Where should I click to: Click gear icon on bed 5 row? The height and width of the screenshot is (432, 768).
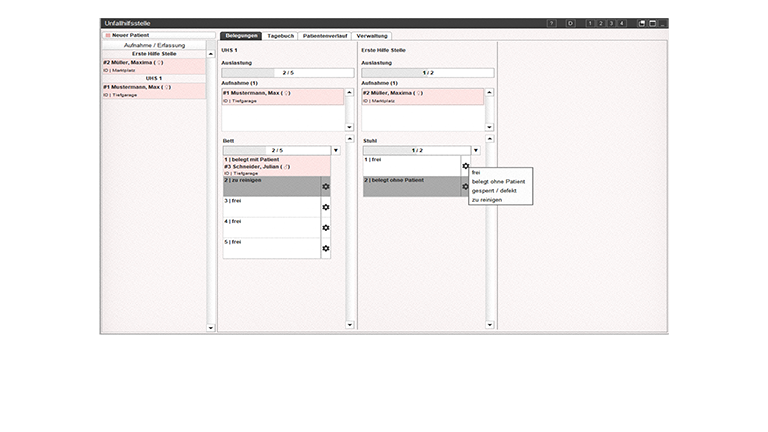325,248
